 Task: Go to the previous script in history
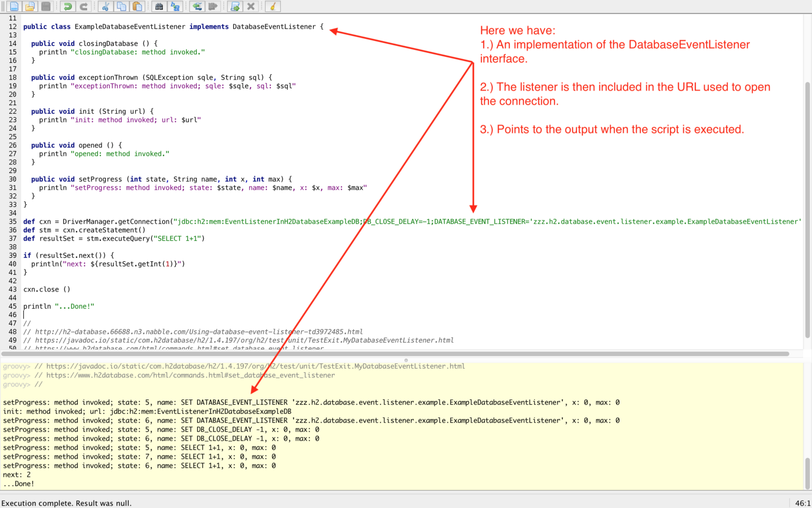197,6
